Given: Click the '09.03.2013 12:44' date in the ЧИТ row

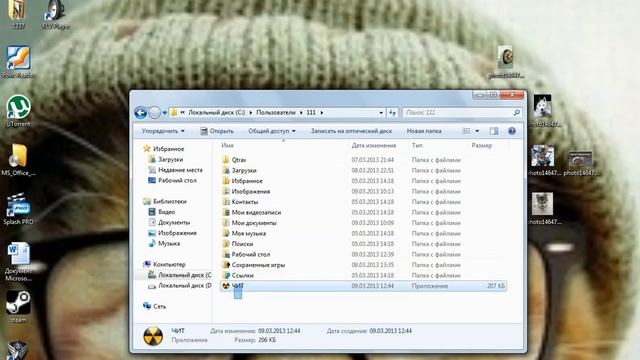Looking at the screenshot, I should coord(372,286).
